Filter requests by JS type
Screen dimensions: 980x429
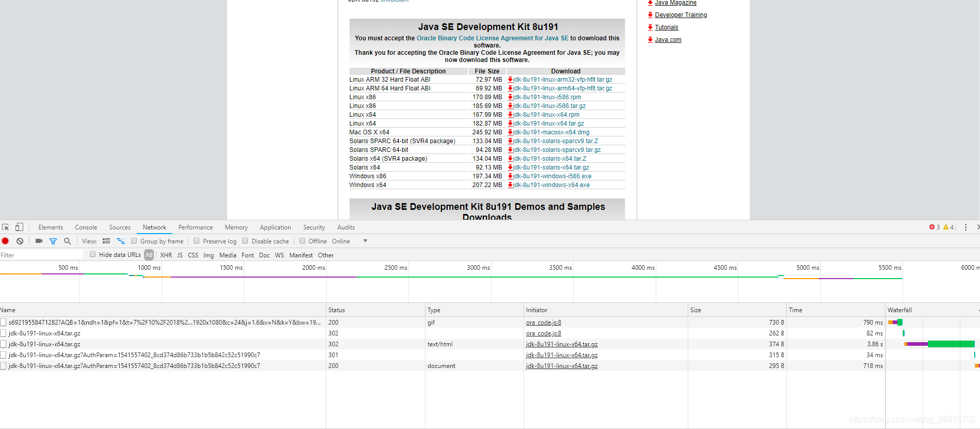180,255
